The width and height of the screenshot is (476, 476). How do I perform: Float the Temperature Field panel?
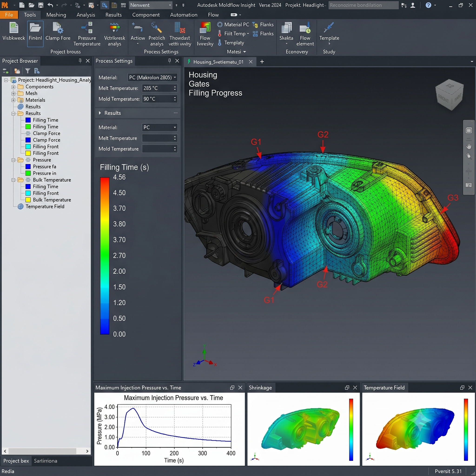point(462,387)
